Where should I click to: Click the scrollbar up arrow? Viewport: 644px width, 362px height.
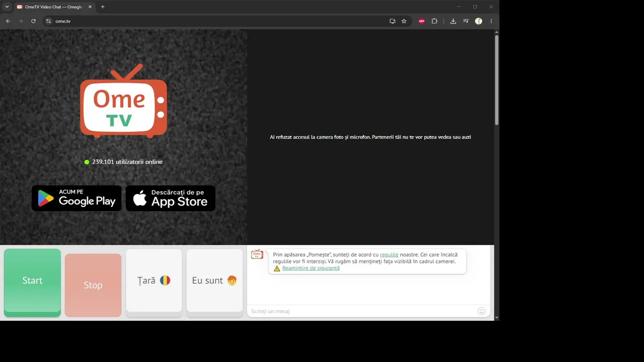497,32
